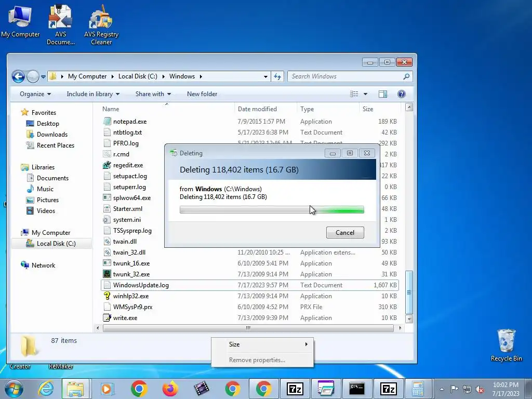Select the twain_32.dll file icon
Image resolution: width=532 pixels, height=399 pixels.
click(x=107, y=252)
